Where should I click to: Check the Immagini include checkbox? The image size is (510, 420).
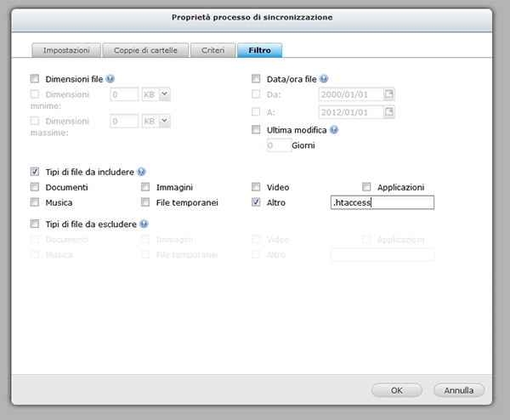pos(145,187)
